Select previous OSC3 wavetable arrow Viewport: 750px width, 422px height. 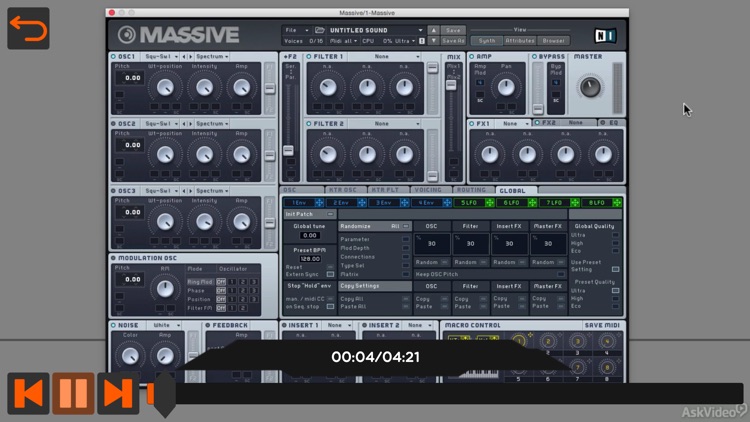pos(184,191)
